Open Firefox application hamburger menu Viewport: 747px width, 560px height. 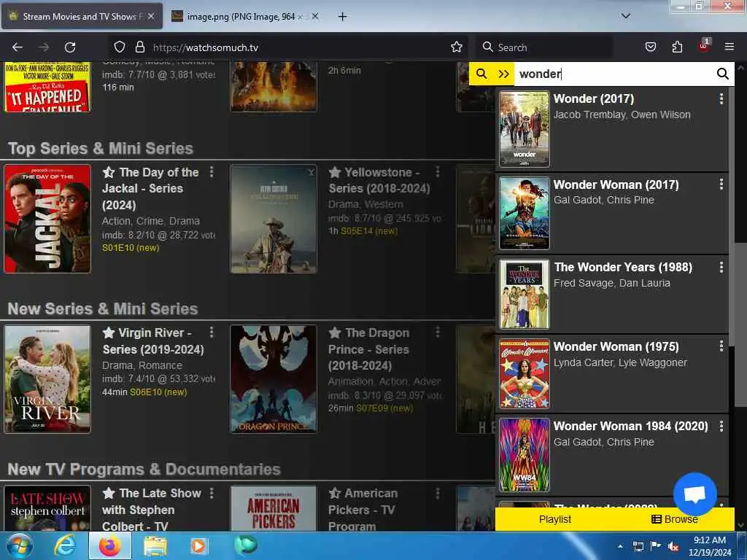[729, 47]
